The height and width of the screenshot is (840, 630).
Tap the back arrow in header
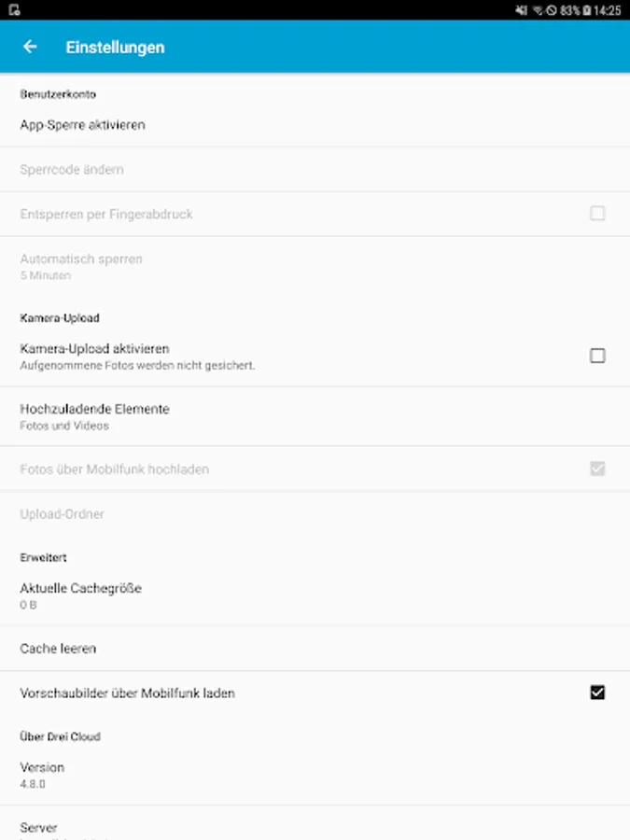click(x=31, y=47)
